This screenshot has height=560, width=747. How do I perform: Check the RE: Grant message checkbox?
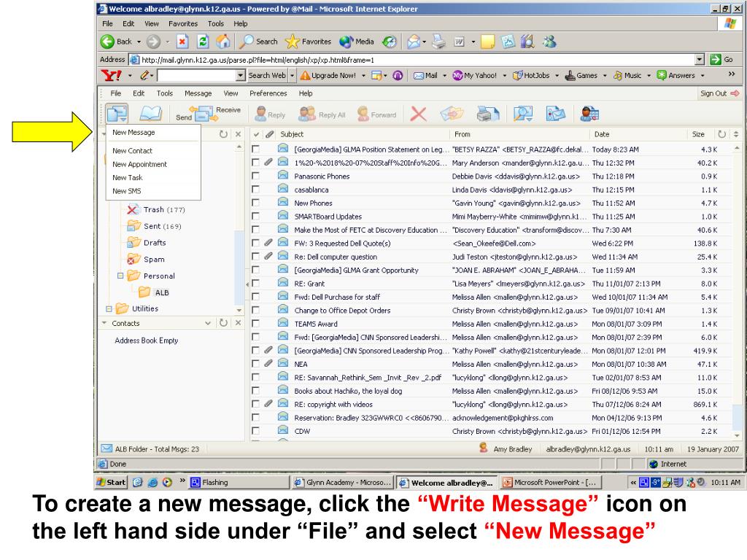click(x=256, y=284)
